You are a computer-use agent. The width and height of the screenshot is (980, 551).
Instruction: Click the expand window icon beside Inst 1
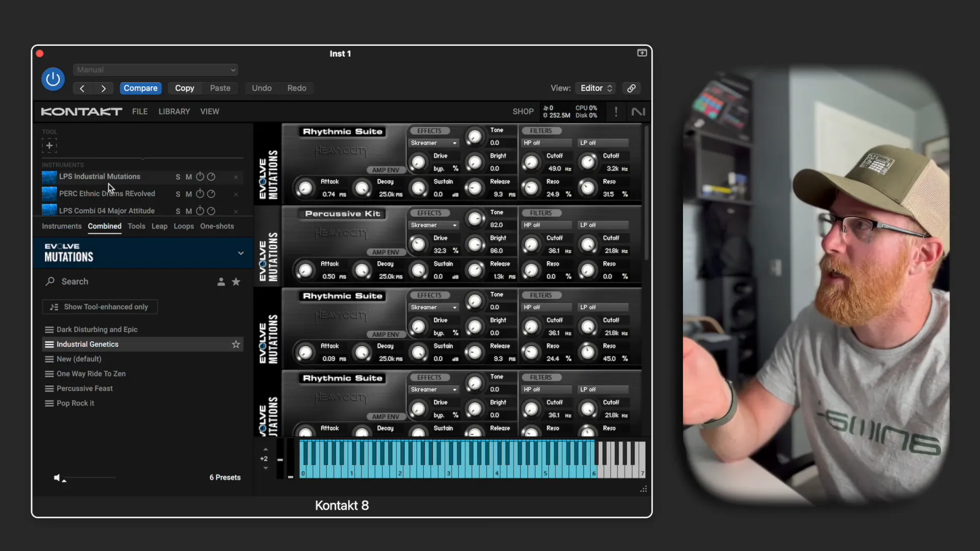click(x=642, y=53)
